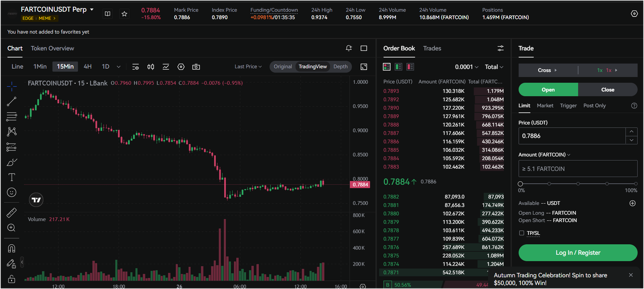Screen dimensions: 644x289
Task: Click the amount slider 0% handle
Action: pyautogui.click(x=520, y=184)
